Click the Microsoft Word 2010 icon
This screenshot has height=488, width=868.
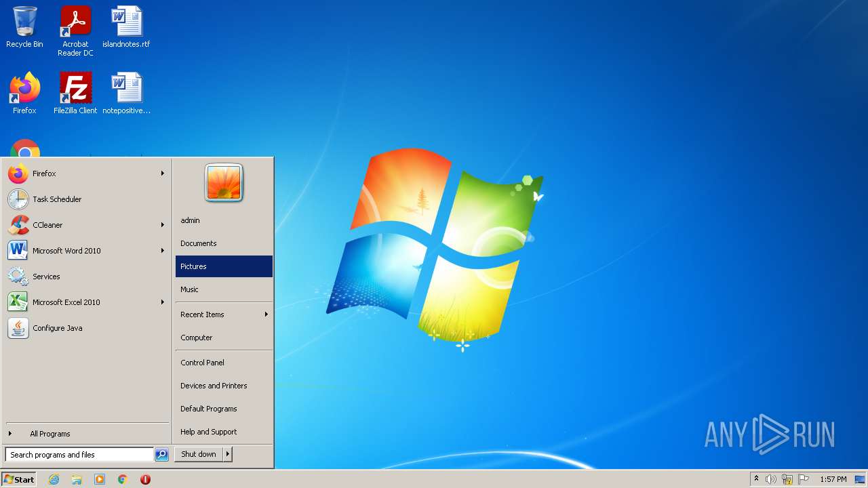click(x=18, y=251)
